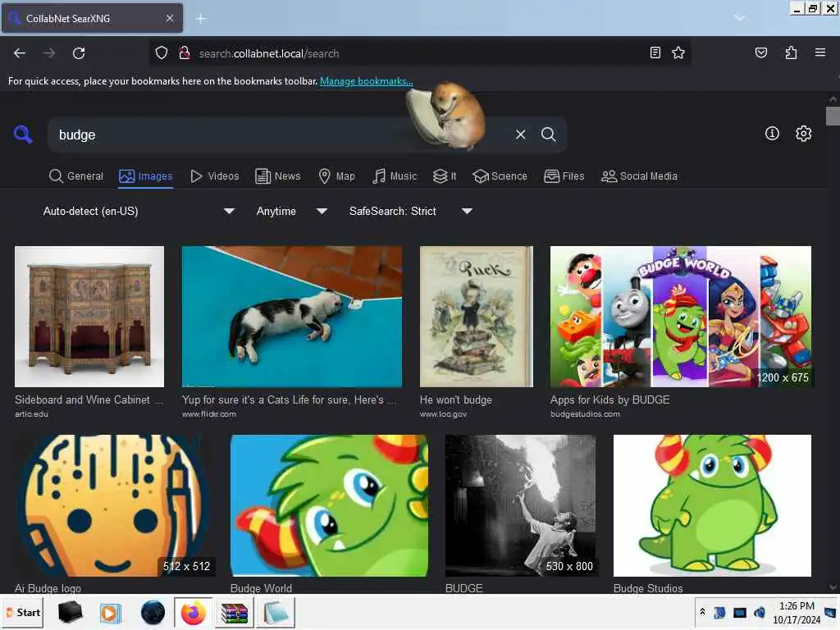Screen dimensions: 840x630
Task: Click the taskbar clock showing 1:26 PM
Action: [x=797, y=612]
